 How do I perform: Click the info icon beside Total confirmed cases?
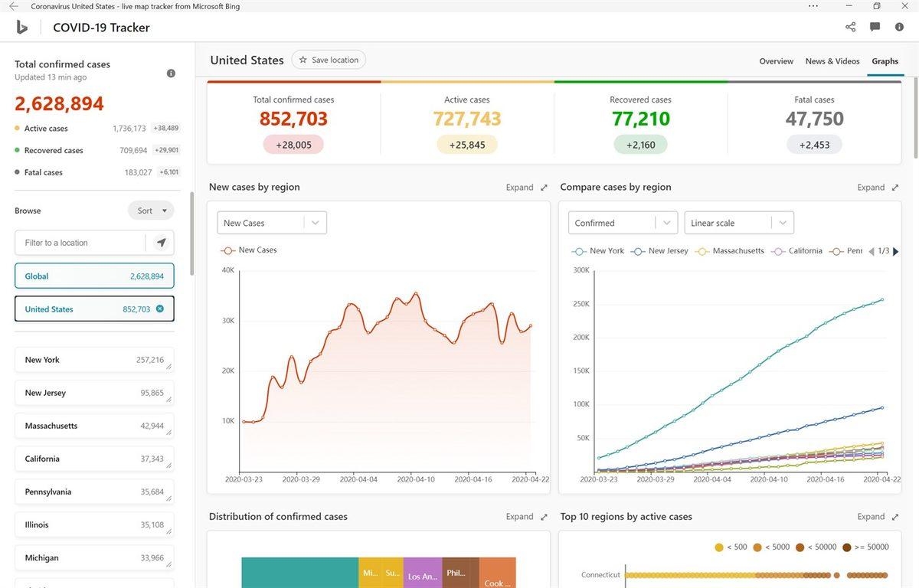171,73
